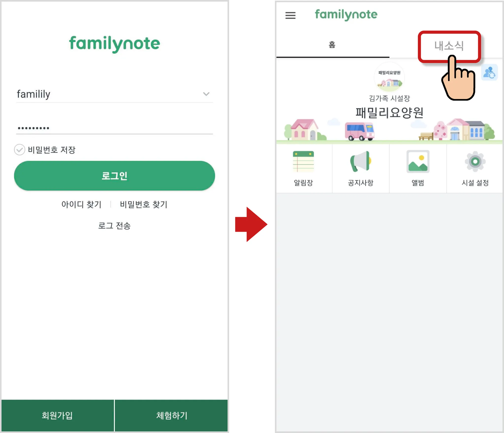The height and width of the screenshot is (433, 504).
Task: Click the switch user account icon
Action: click(489, 72)
